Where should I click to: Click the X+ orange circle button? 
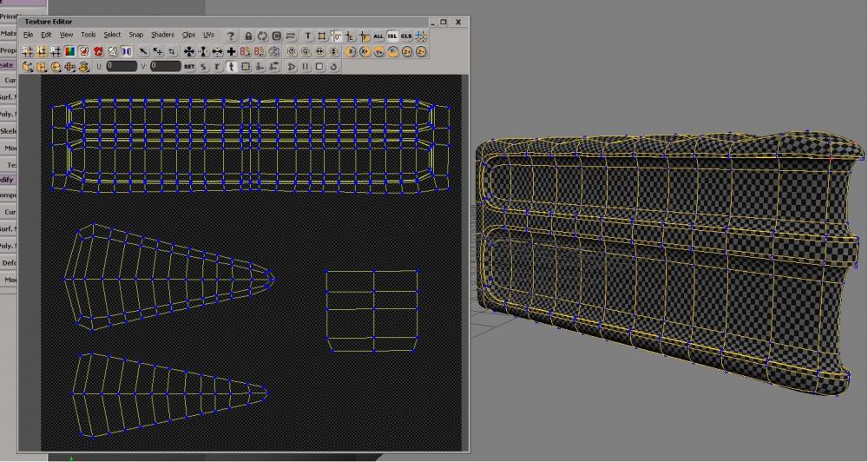click(x=365, y=51)
